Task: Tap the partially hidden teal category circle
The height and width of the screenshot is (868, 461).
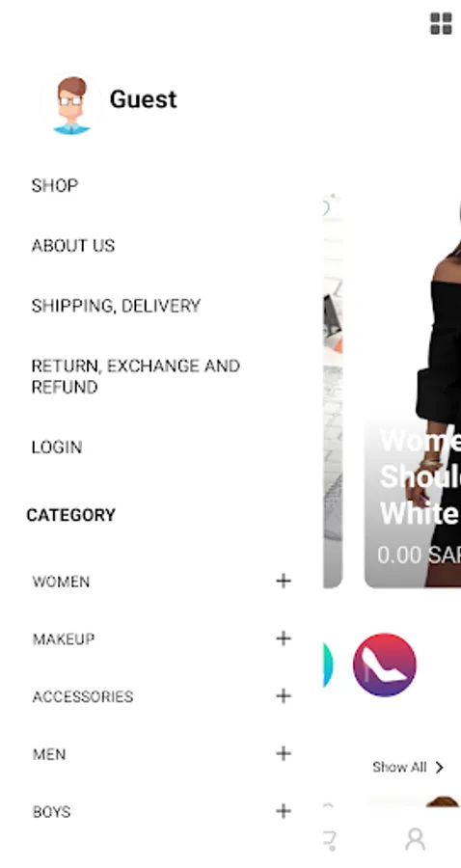Action: tap(328, 665)
